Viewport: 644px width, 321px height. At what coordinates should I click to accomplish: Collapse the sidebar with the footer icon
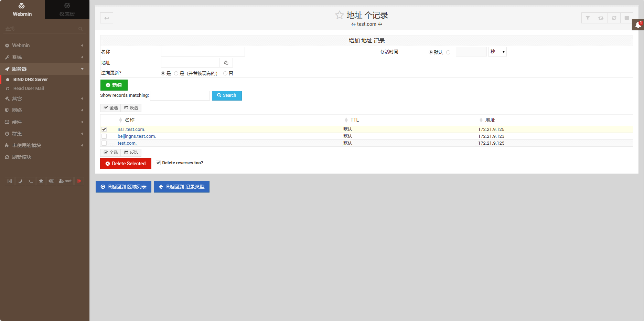click(9, 181)
